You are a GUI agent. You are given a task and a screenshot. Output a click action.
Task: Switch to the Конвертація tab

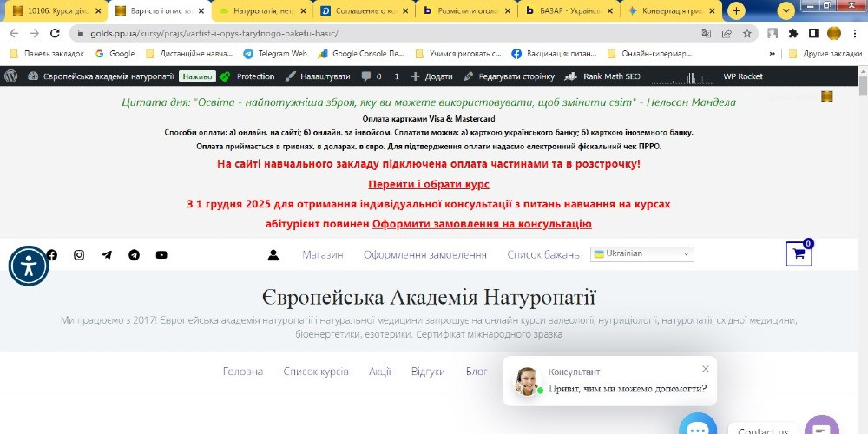point(672,10)
